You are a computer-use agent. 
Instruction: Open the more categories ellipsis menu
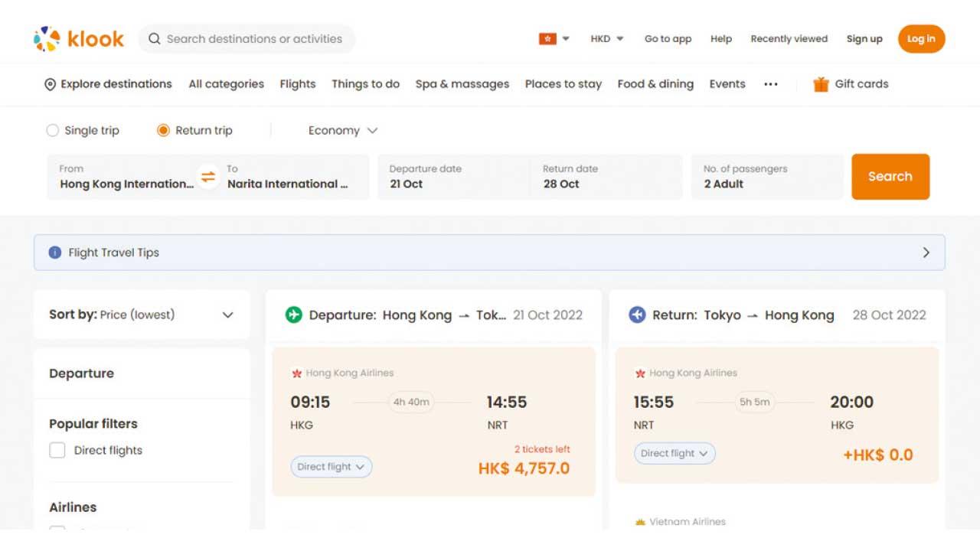[771, 84]
